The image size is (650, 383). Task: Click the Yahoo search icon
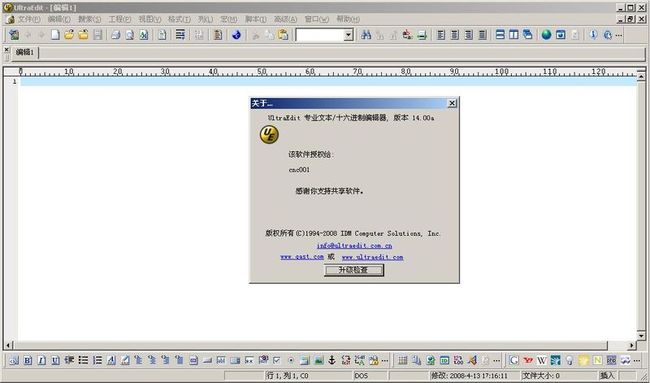coord(528,360)
